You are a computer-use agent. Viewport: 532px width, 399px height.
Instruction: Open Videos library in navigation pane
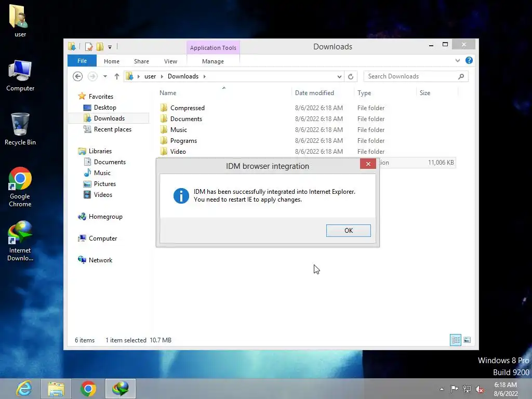(x=103, y=194)
